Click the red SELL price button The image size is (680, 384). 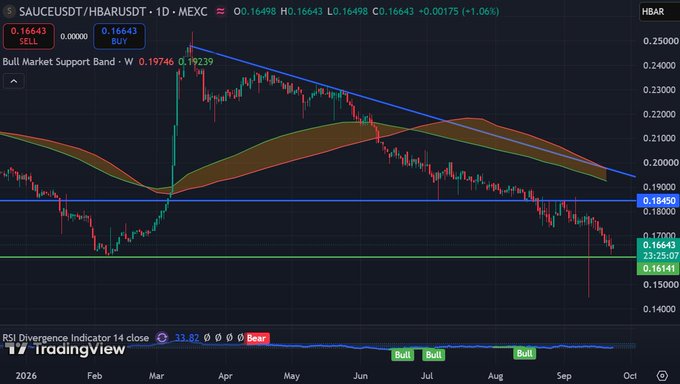[29, 36]
